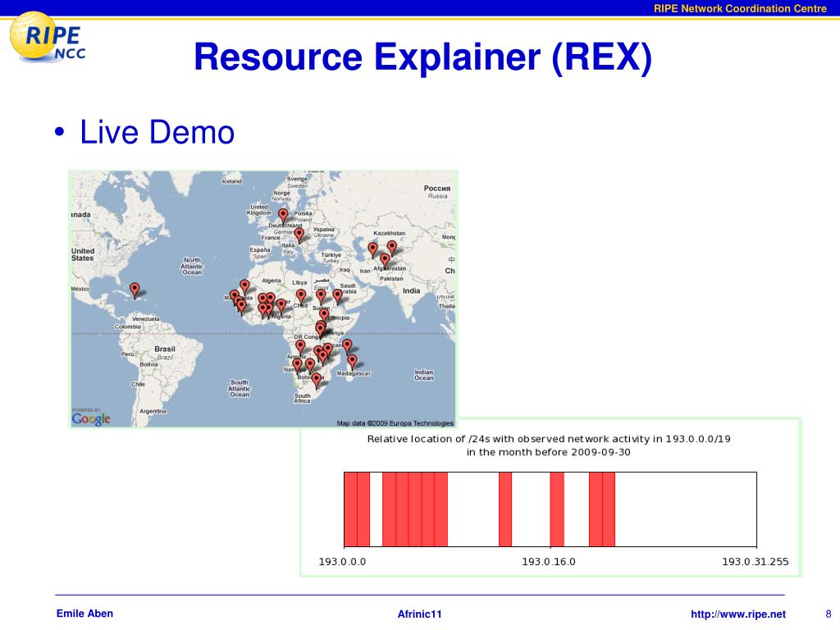Click the Indian Ocean label
Viewport: 840px width, 630px height.
pos(424,375)
